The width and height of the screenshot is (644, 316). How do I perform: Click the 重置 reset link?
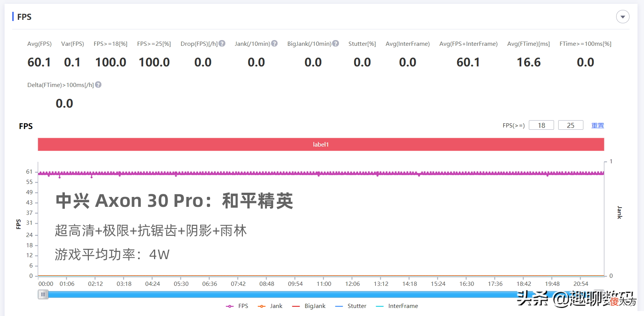click(597, 126)
